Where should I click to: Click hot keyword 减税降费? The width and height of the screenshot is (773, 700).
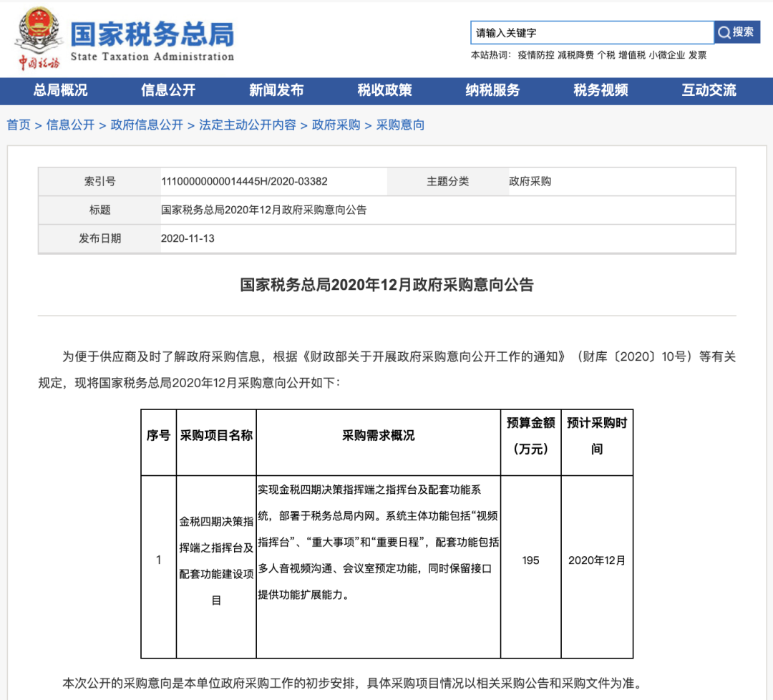pyautogui.click(x=575, y=55)
